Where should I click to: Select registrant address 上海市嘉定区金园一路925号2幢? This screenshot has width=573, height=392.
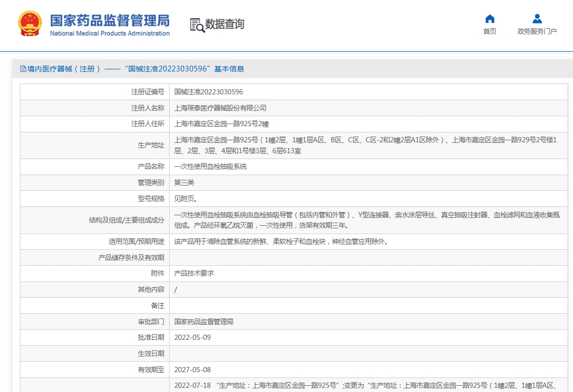pos(221,124)
